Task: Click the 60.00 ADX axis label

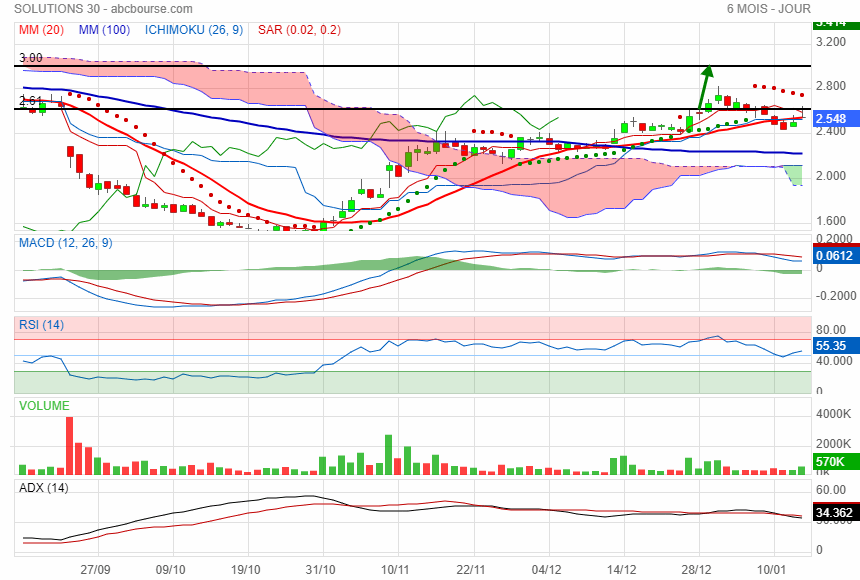Action: pos(831,490)
